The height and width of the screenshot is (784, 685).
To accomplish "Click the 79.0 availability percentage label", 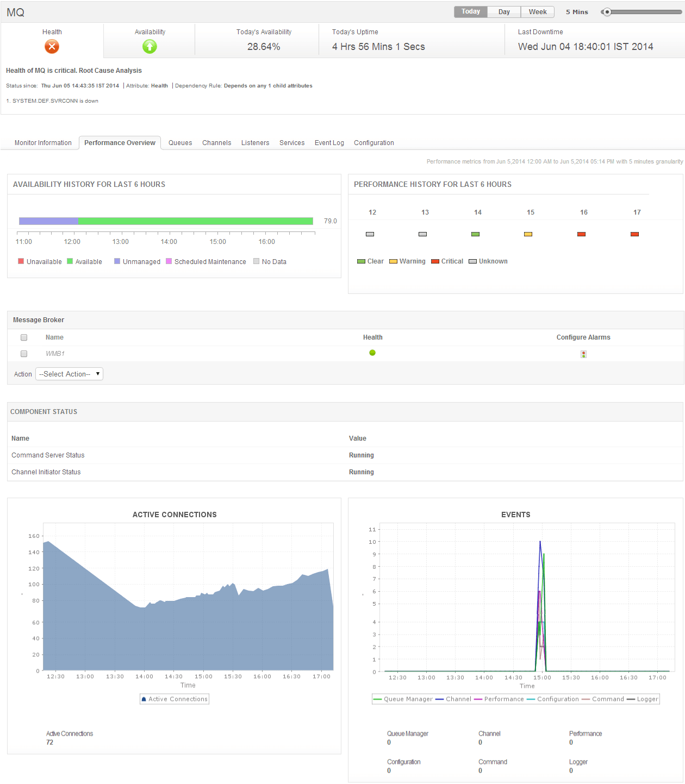I will click(x=331, y=221).
